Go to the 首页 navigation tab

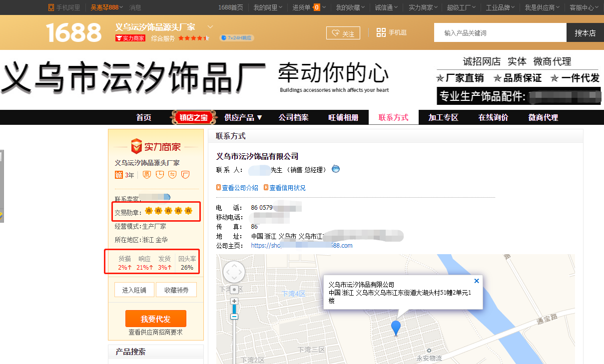click(143, 117)
